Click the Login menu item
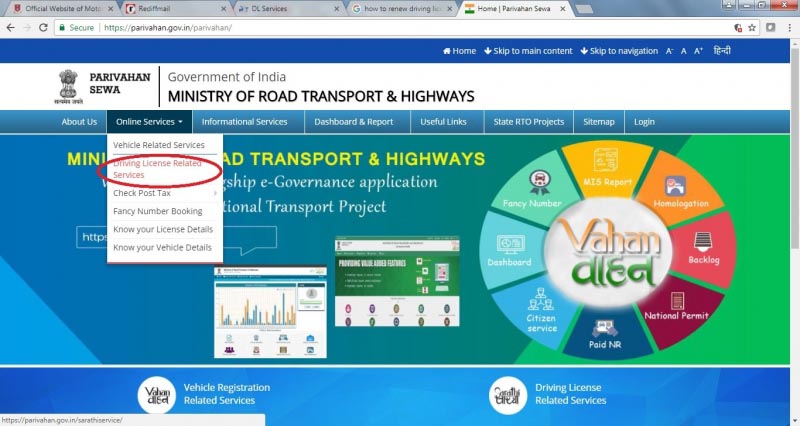800x426 pixels. tap(644, 122)
